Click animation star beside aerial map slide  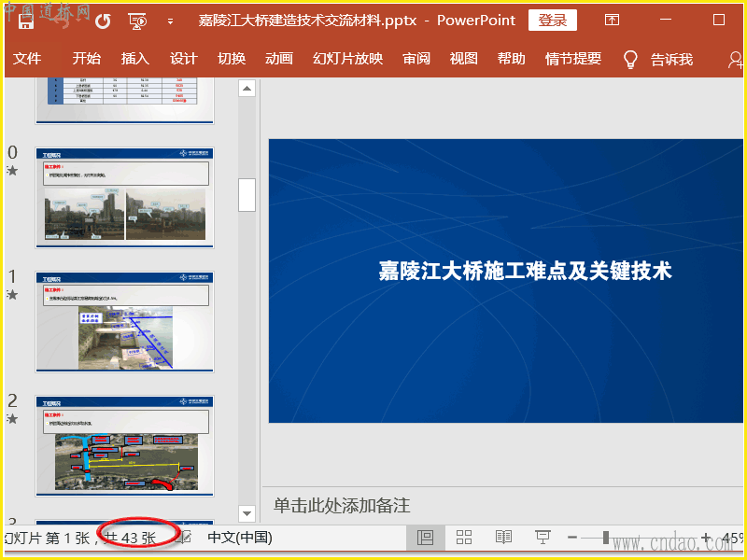pos(12,418)
